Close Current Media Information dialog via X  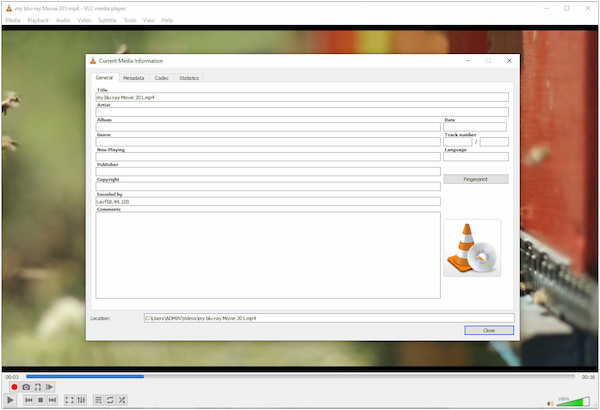509,60
